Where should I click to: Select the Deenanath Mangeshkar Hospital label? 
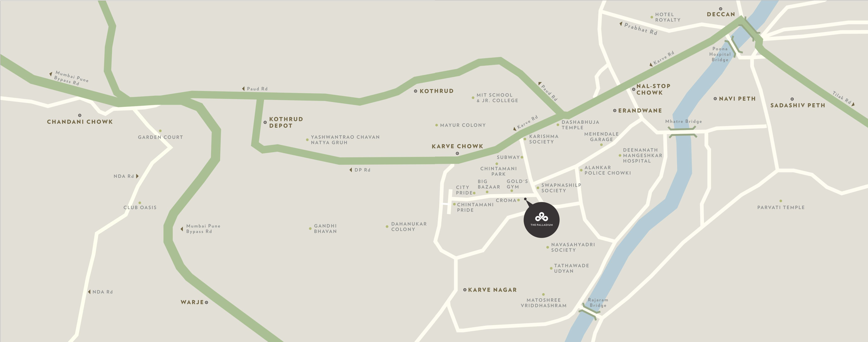tap(642, 155)
